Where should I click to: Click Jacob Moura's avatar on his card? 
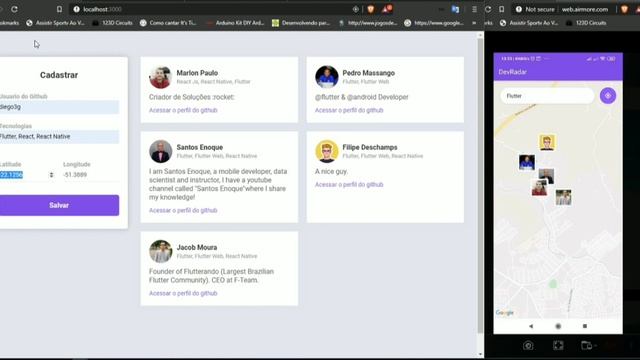point(160,251)
